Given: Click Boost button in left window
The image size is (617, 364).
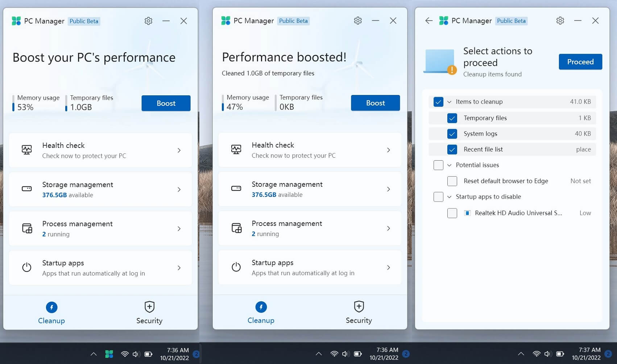Looking at the screenshot, I should (166, 103).
